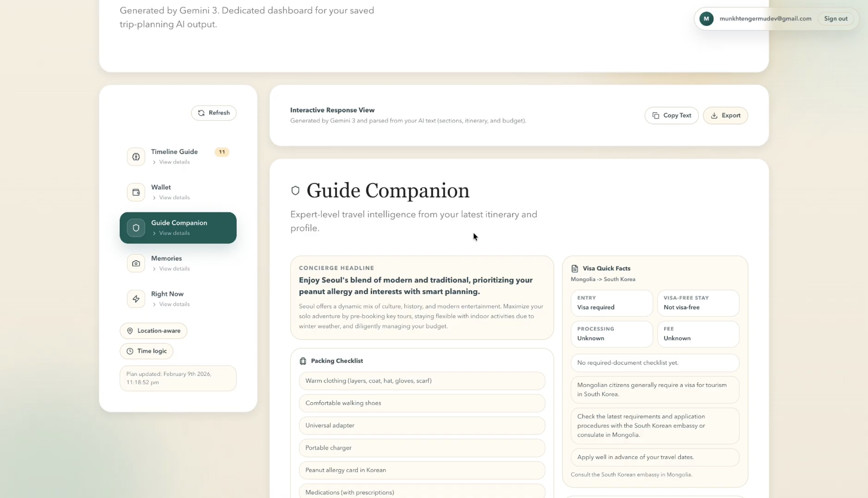Toggle the Location-aware chip
868x498 pixels.
tap(153, 331)
